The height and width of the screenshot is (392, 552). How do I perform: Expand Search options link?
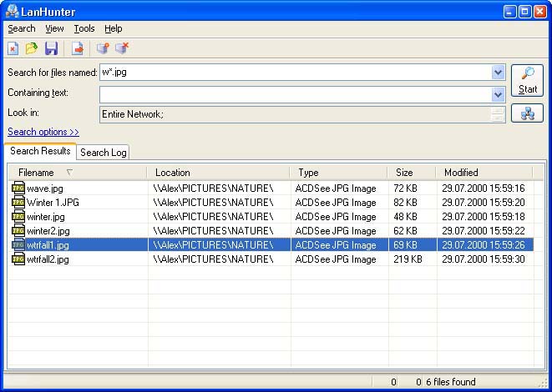click(x=43, y=132)
